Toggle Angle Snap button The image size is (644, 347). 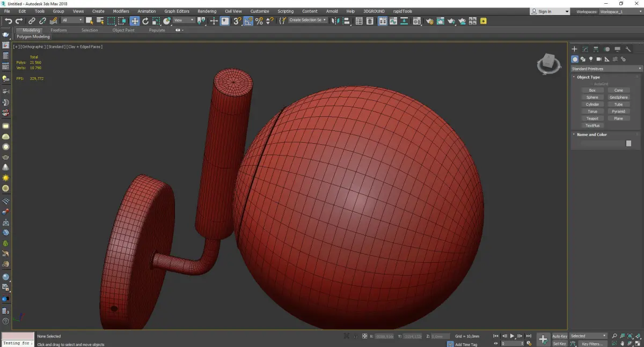248,21
